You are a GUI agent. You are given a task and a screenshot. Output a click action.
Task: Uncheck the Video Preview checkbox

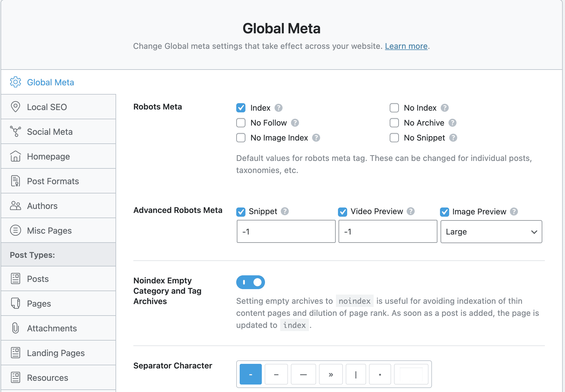pos(343,212)
